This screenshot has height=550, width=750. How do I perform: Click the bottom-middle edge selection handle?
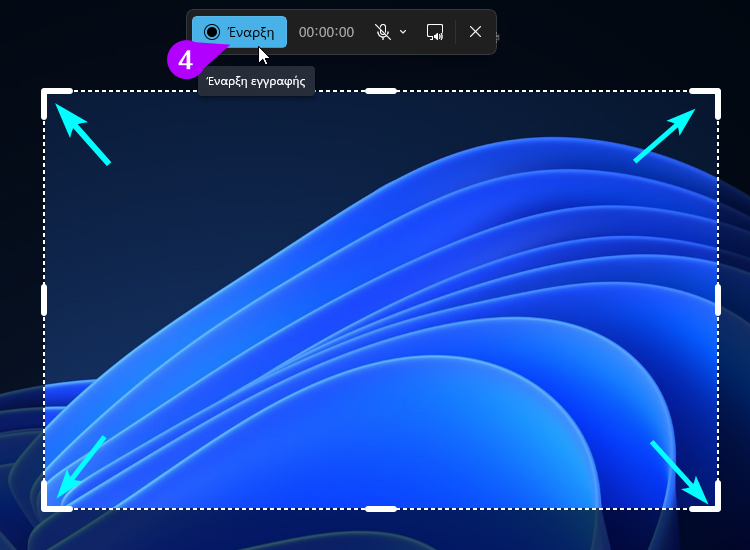coord(381,509)
